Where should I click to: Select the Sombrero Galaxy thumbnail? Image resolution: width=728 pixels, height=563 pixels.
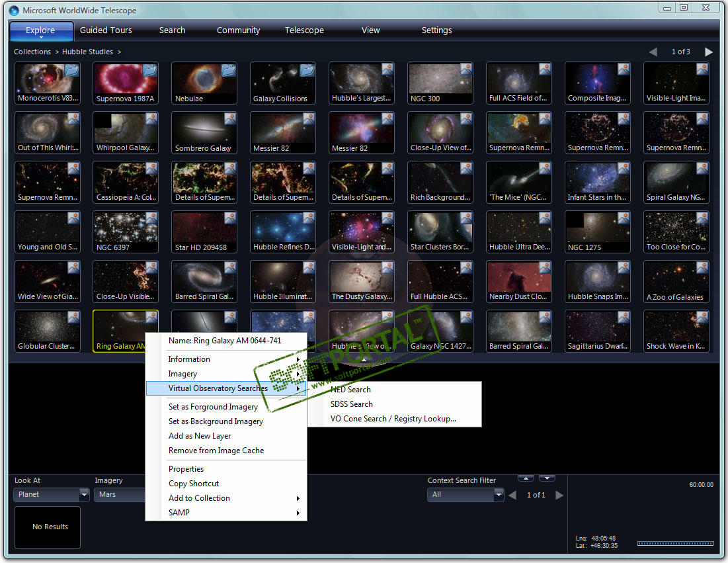pyautogui.click(x=204, y=133)
